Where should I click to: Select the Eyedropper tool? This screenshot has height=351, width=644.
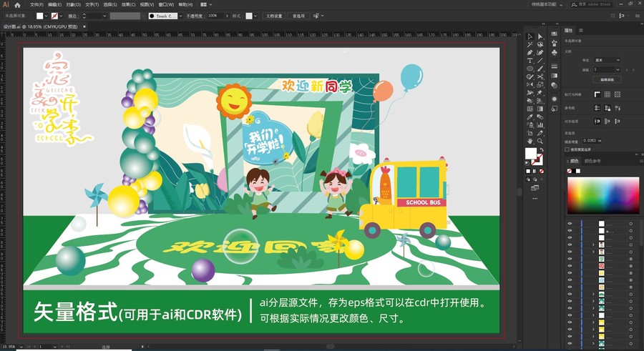coord(530,117)
